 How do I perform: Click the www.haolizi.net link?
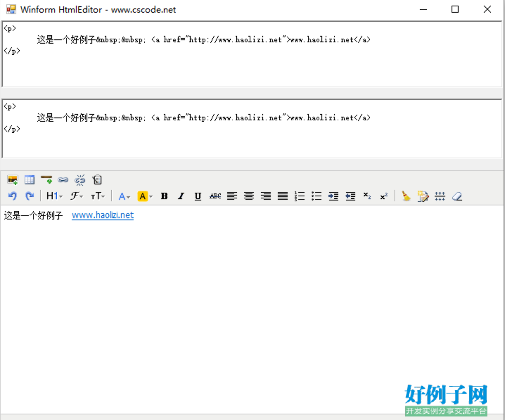click(102, 215)
